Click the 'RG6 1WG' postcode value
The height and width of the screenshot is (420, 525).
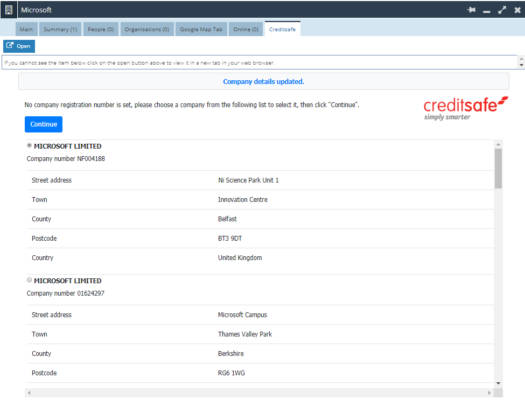[232, 373]
